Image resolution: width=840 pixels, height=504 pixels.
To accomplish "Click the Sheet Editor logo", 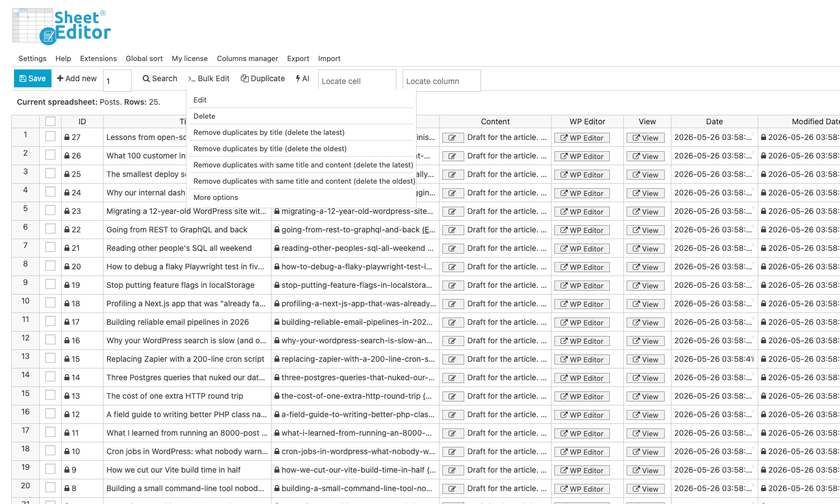I will pyautogui.click(x=62, y=26).
